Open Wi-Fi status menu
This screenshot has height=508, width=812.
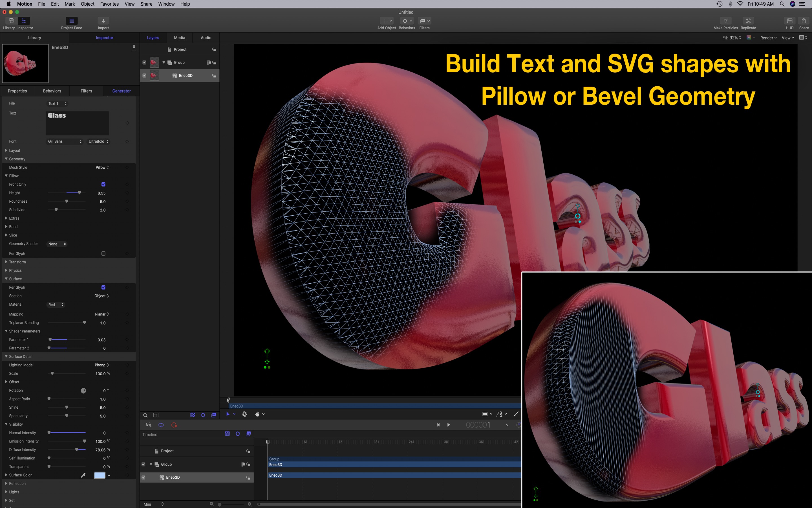(740, 4)
